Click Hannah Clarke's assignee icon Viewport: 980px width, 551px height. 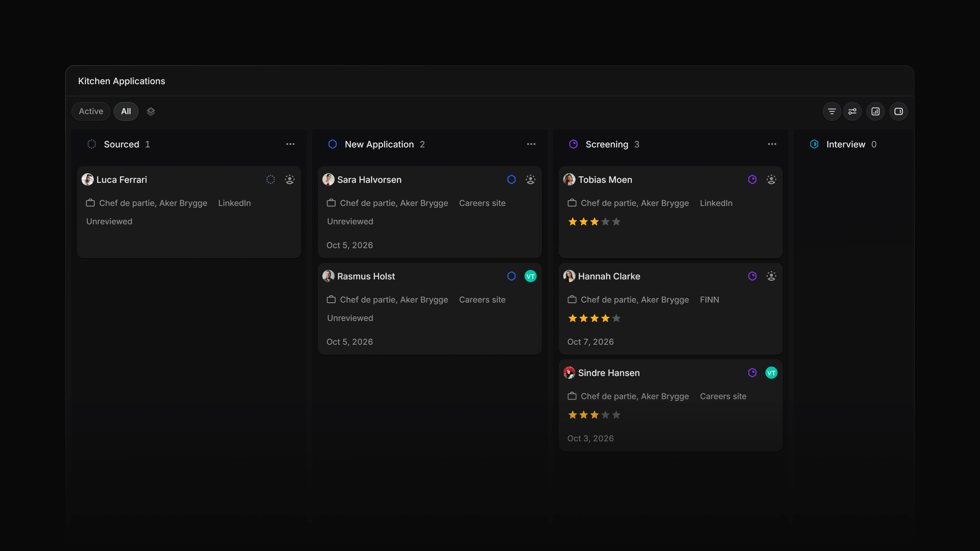click(771, 276)
